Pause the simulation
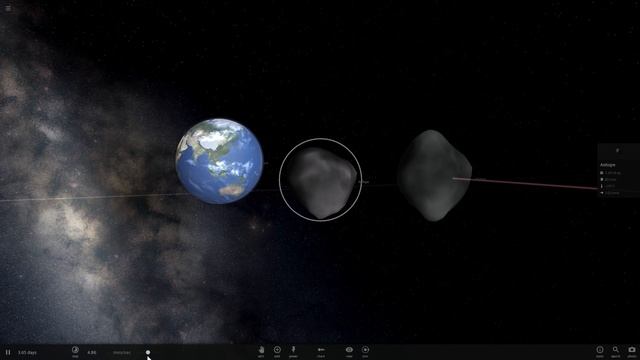Screen dimensions: 640x360 coord(8,352)
